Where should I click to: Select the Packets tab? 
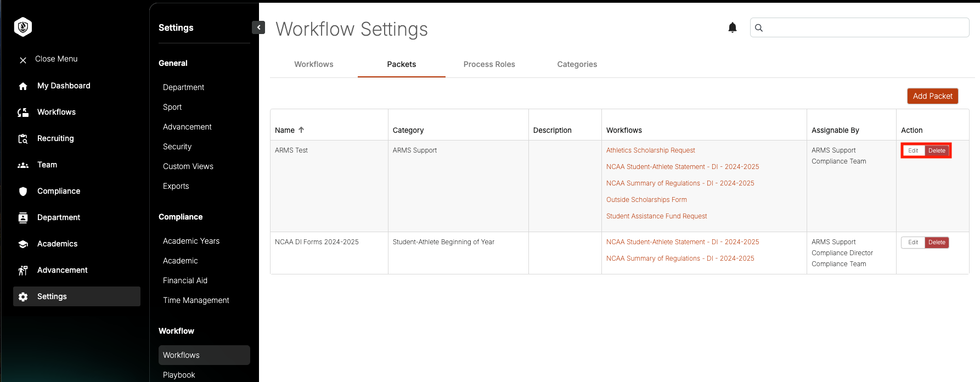tap(402, 64)
